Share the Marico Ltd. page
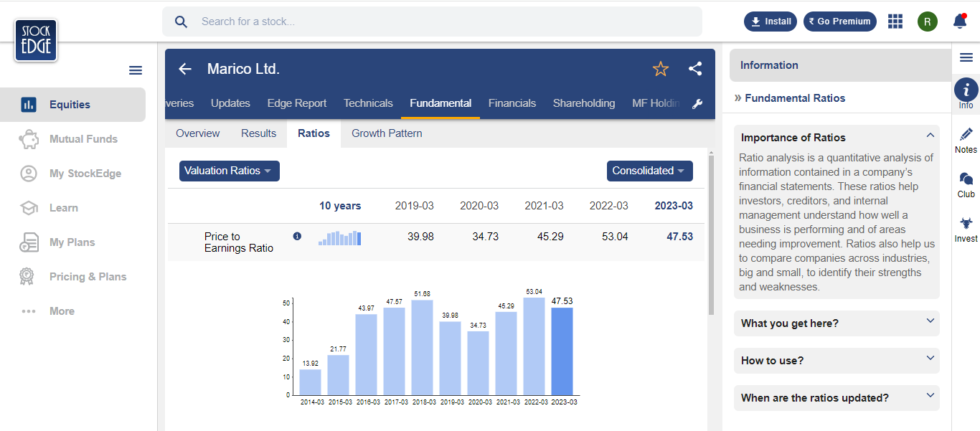Viewport: 980px width, 431px height. coord(695,69)
